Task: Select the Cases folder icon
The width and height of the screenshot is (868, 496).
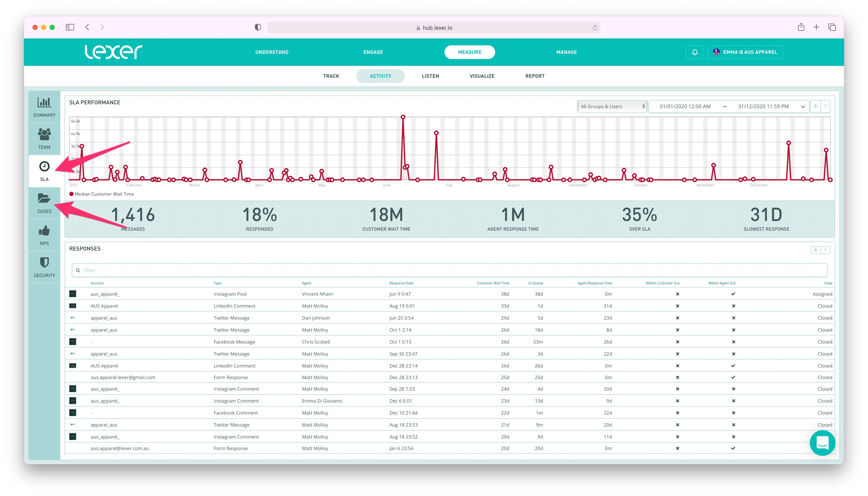Action: click(44, 198)
